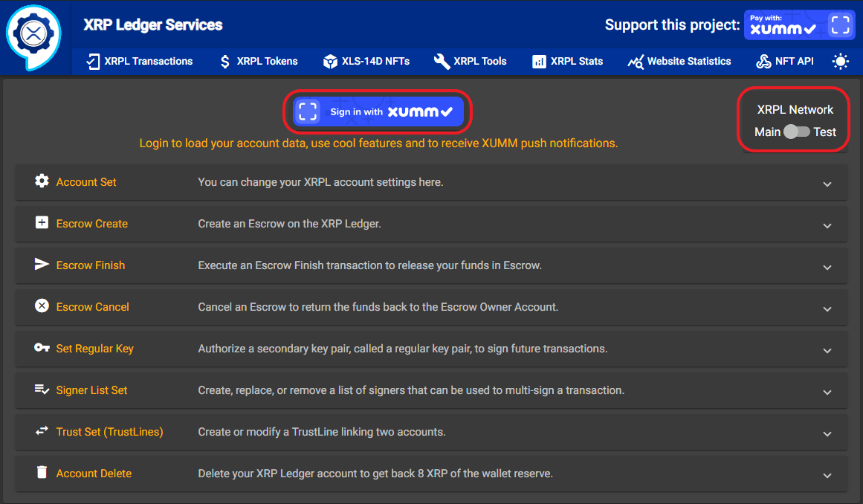Open the Website Statistics menu
This screenshot has width=863, height=504.
tap(679, 62)
